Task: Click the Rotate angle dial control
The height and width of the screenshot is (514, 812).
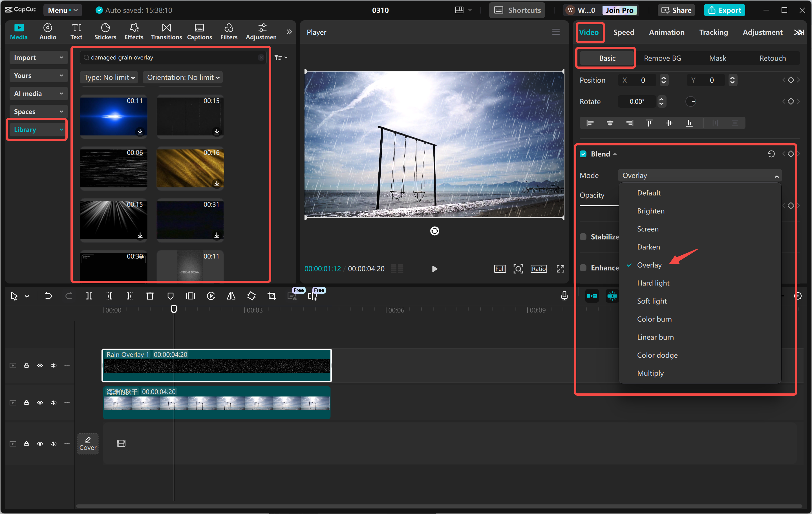Action: (691, 101)
